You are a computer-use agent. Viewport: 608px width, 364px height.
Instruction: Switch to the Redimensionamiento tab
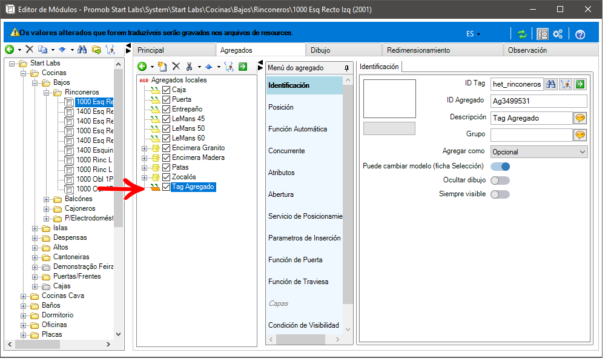tap(443, 50)
